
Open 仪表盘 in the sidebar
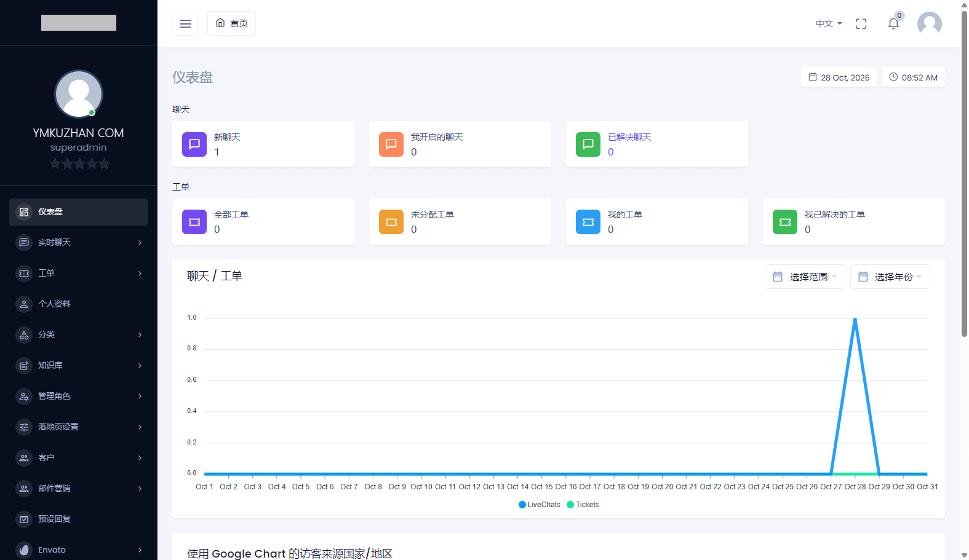click(79, 212)
